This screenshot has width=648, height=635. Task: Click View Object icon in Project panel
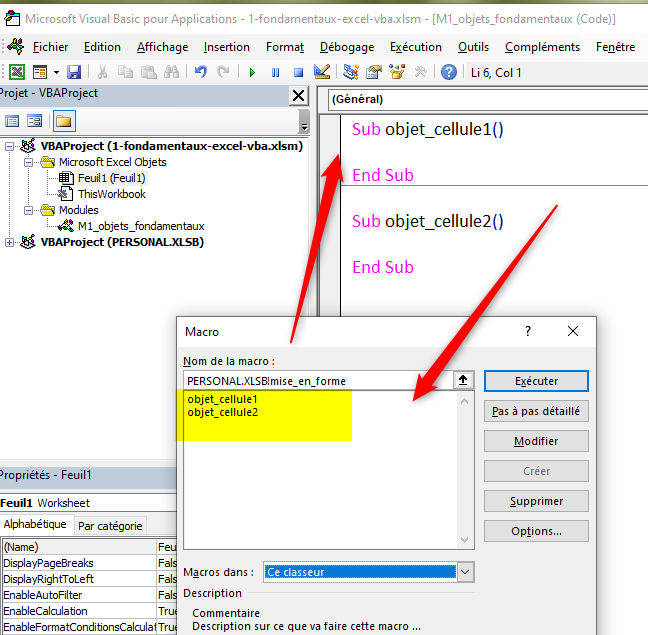tap(34, 121)
